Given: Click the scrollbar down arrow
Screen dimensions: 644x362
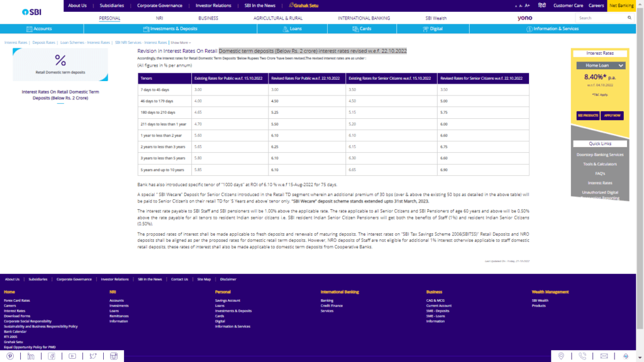Looking at the screenshot, I should 640,358.
